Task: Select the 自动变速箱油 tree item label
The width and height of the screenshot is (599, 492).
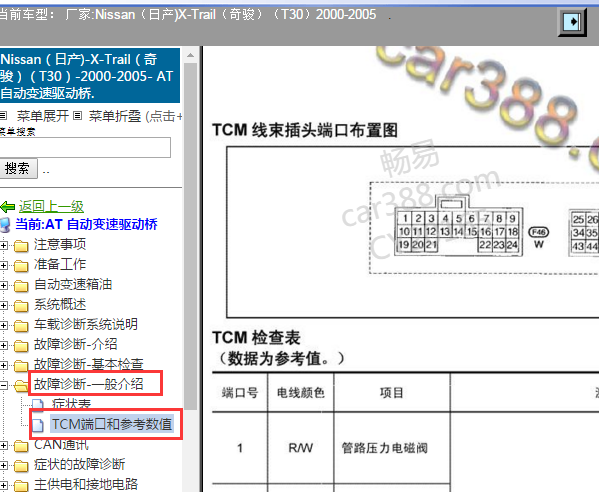Action: click(73, 285)
